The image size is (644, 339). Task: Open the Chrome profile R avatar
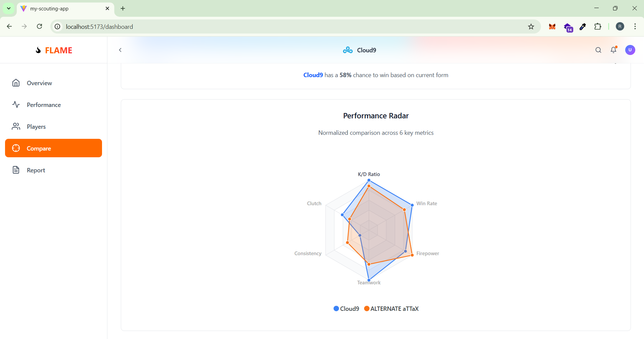click(x=620, y=26)
